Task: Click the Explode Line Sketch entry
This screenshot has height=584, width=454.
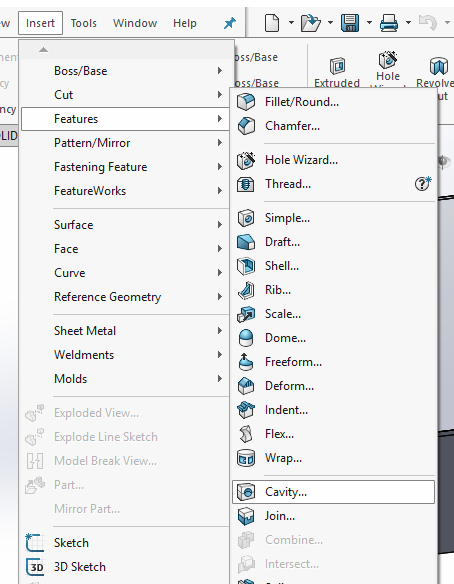Action: point(126,437)
